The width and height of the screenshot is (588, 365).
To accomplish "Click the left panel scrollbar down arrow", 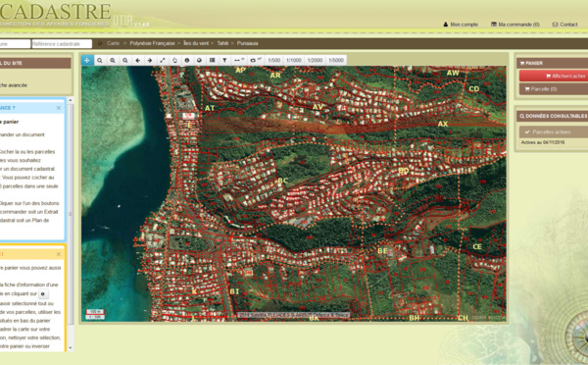I will pos(71,348).
